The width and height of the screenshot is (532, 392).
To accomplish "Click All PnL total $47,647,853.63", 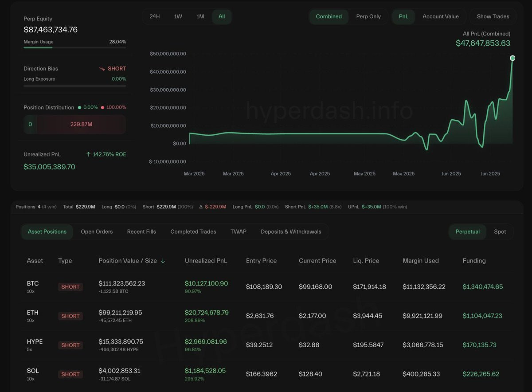I will click(x=483, y=43).
